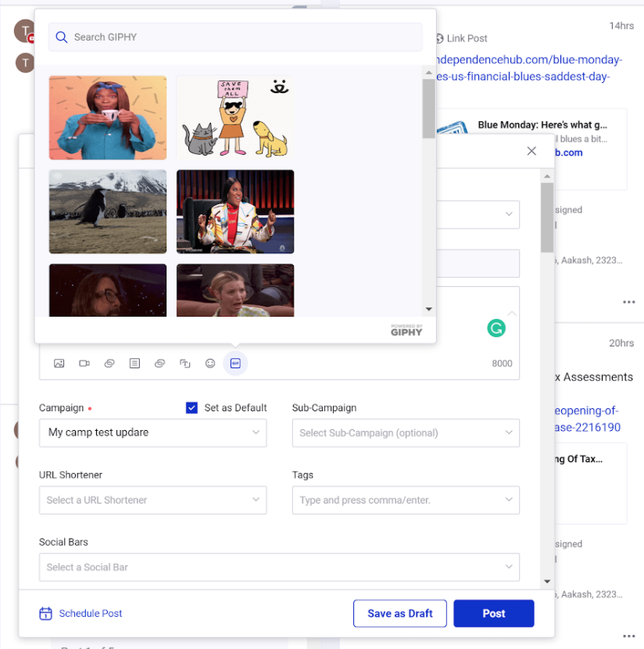Click the 'Link Post' label
This screenshot has height=649, width=644.
click(x=467, y=38)
